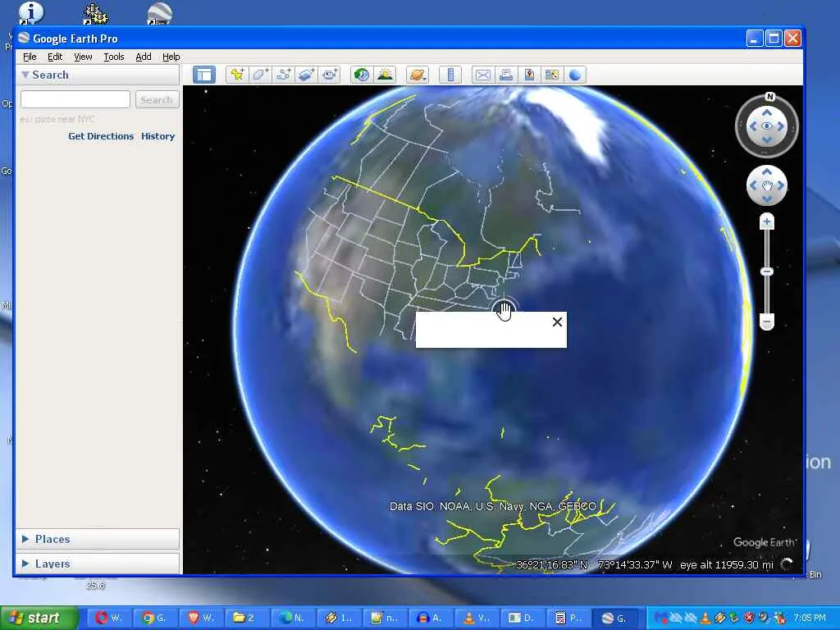The image size is (840, 630).
Task: Switch to the Brave taskbar button
Action: point(202,618)
